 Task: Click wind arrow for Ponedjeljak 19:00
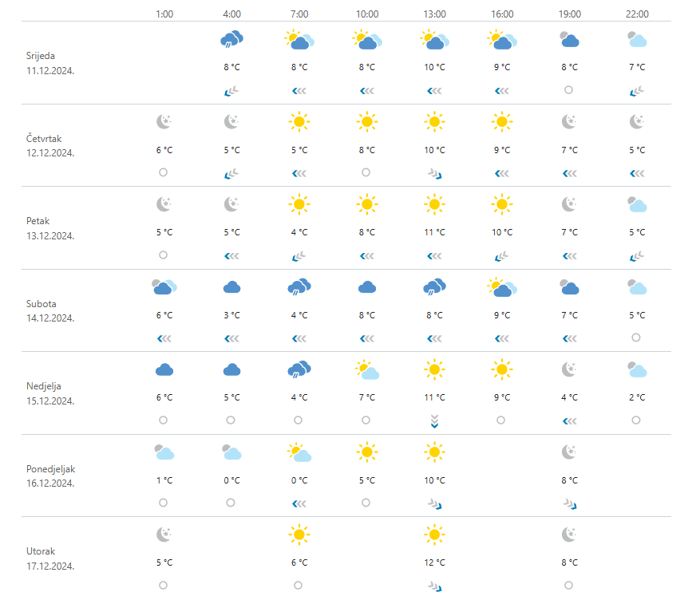570,504
